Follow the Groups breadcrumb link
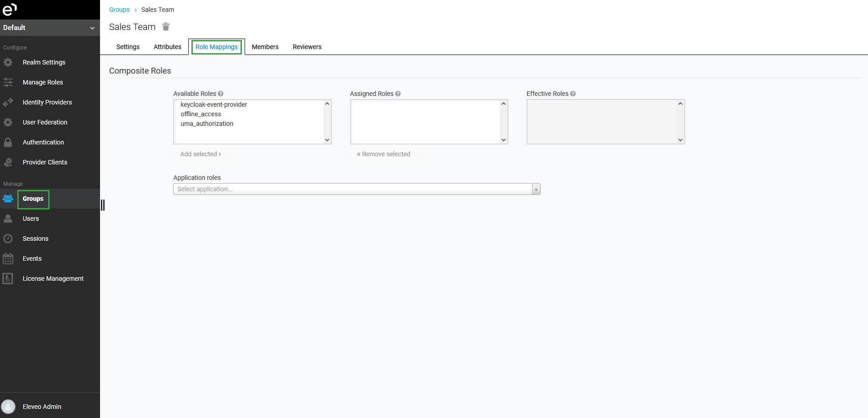 click(x=119, y=10)
